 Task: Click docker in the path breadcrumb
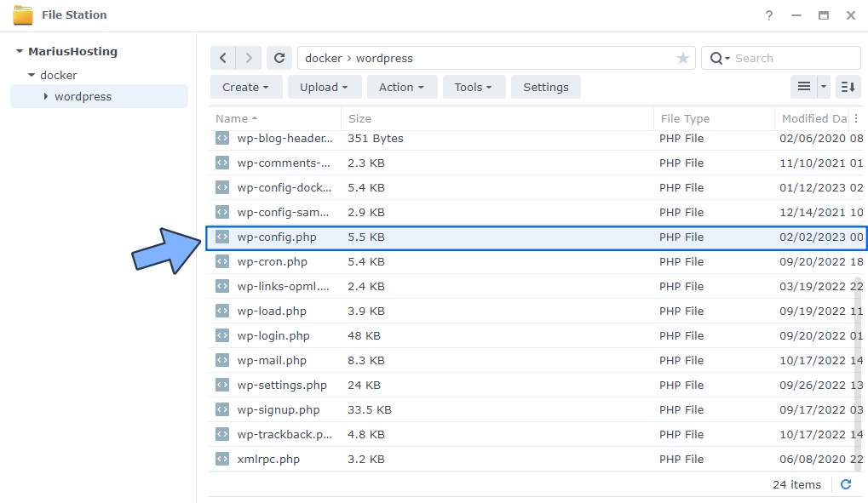(x=324, y=58)
